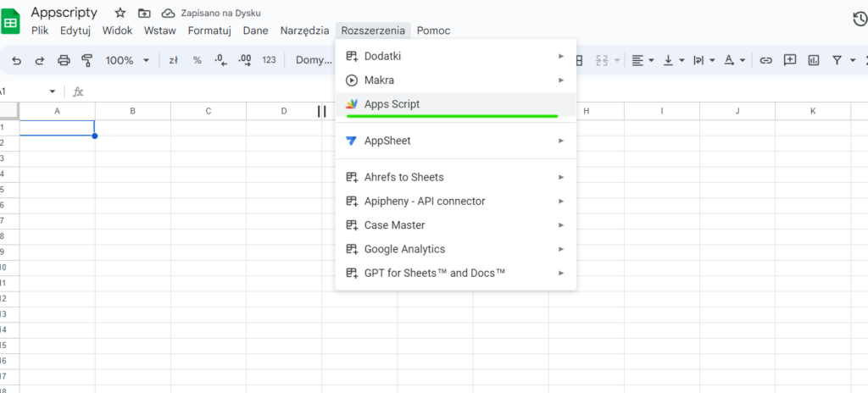868x393 pixels.
Task: Move document using the folder icon
Action: [144, 14]
